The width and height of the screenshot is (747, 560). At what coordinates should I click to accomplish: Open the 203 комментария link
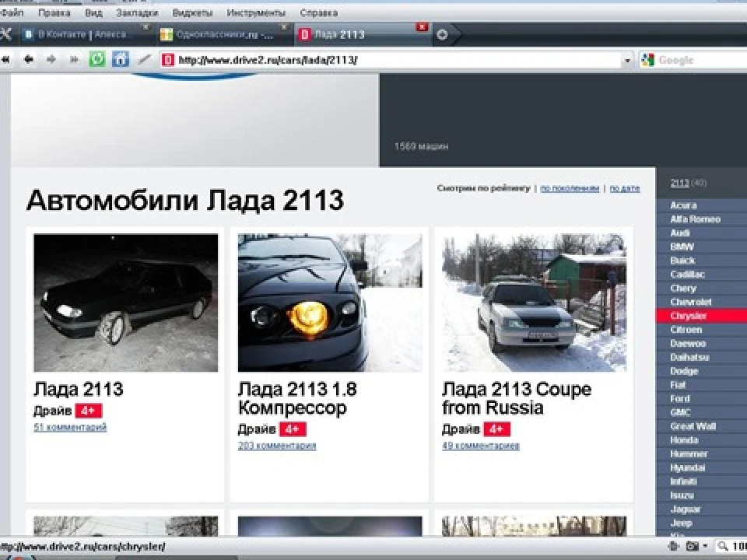[x=277, y=446]
